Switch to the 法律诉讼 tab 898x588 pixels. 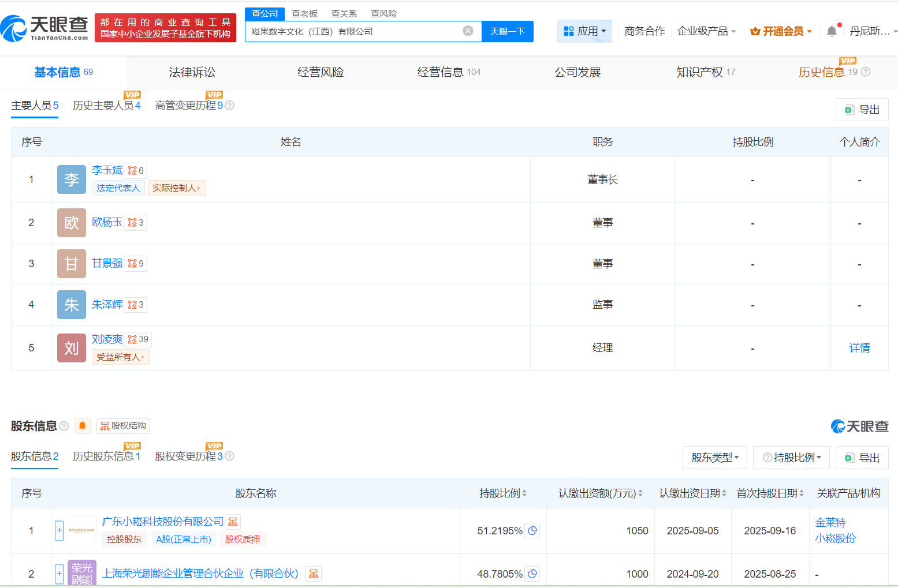click(x=192, y=72)
